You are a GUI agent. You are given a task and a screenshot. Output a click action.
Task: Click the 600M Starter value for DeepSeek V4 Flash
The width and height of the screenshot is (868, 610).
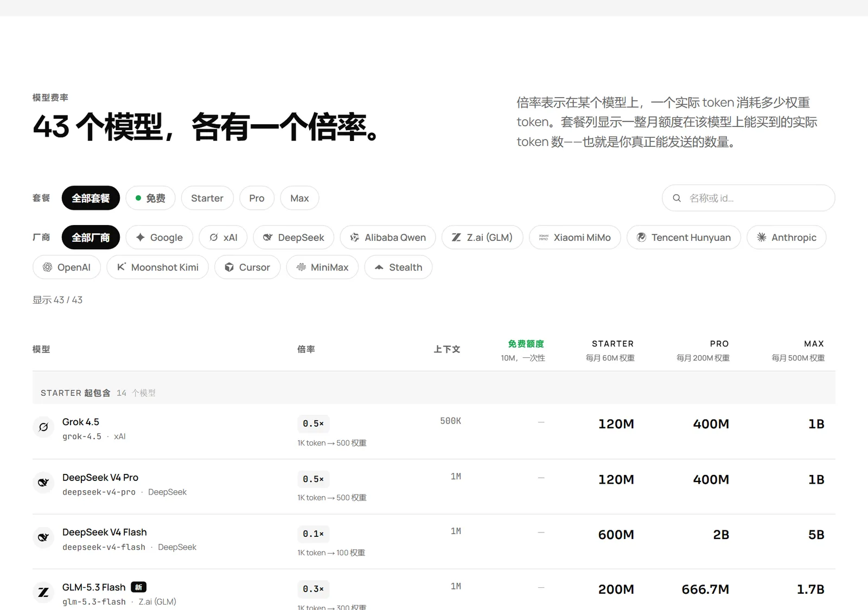pyautogui.click(x=616, y=535)
